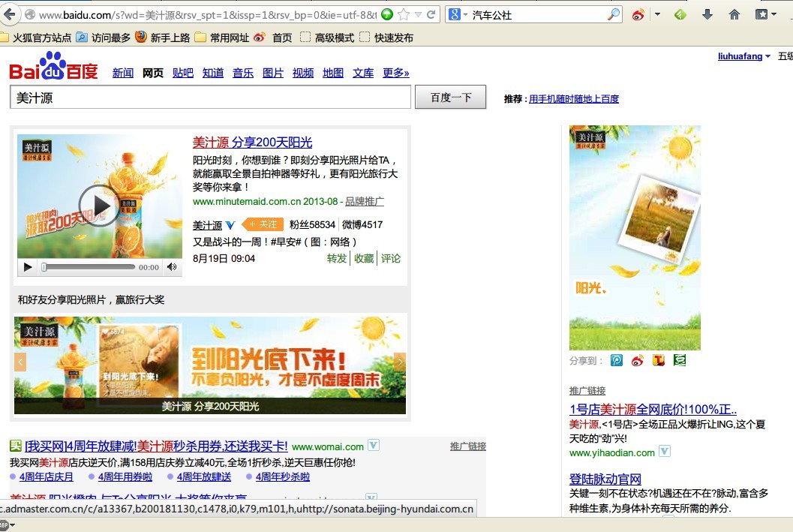793x532 pixels.
Task: Switch to the 视频 search tab
Action: click(303, 73)
